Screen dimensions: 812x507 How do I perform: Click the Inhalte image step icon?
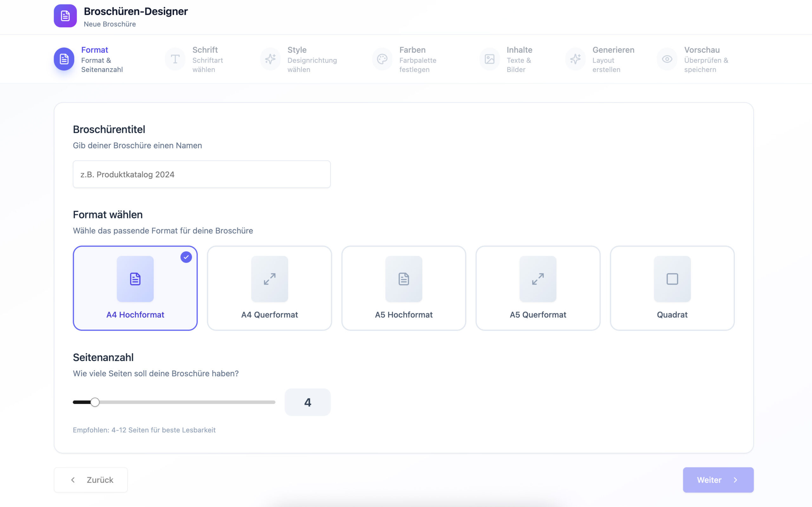click(489, 59)
